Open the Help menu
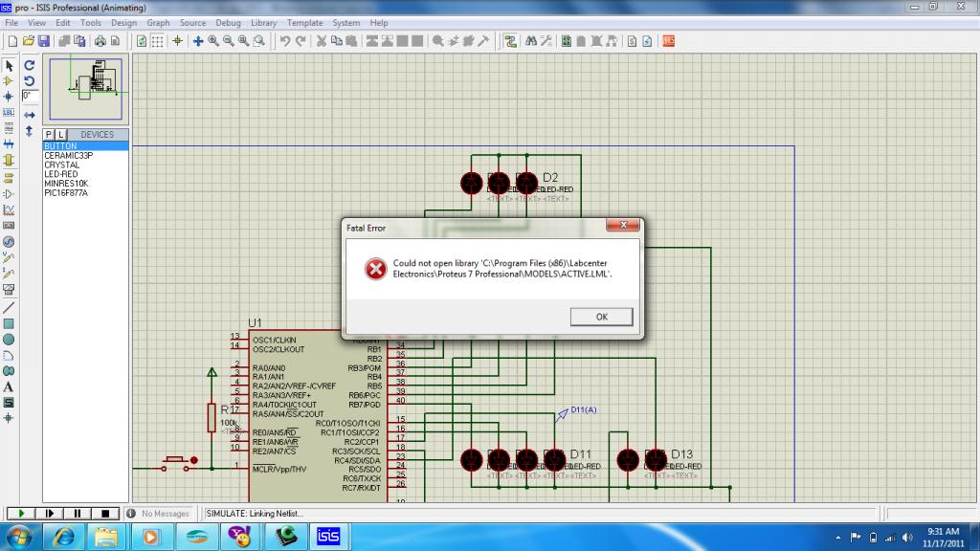This screenshot has height=551, width=980. (379, 23)
